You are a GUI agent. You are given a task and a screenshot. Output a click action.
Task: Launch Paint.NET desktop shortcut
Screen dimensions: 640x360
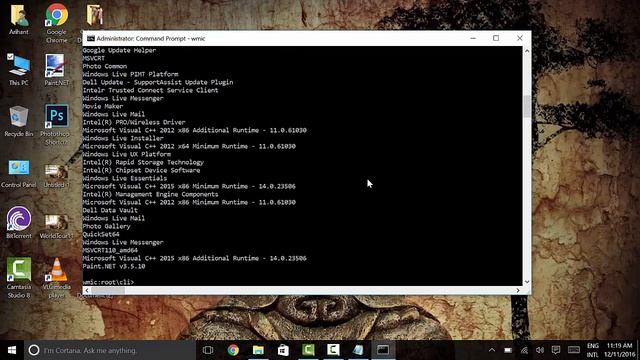[x=56, y=69]
